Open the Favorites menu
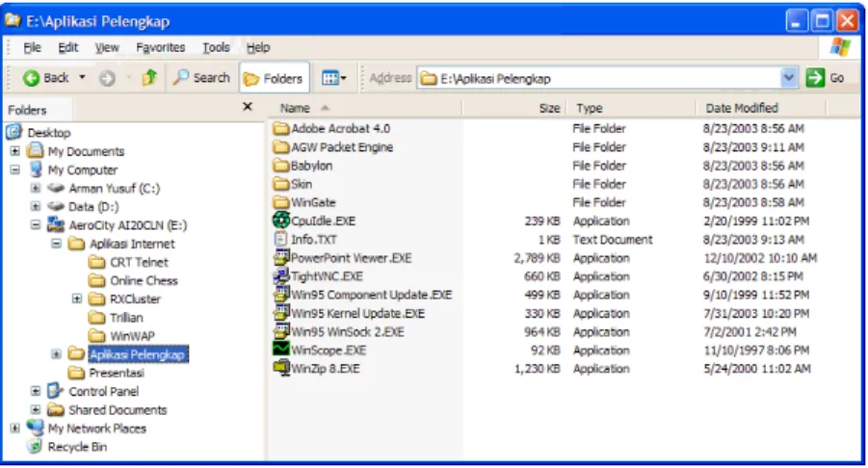The width and height of the screenshot is (868, 468). tap(161, 47)
